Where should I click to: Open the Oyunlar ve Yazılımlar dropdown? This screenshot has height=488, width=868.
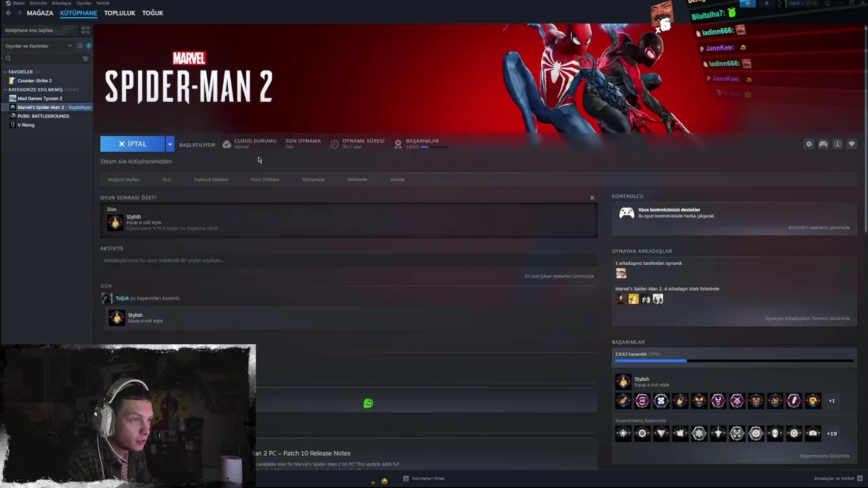pyautogui.click(x=38, y=46)
